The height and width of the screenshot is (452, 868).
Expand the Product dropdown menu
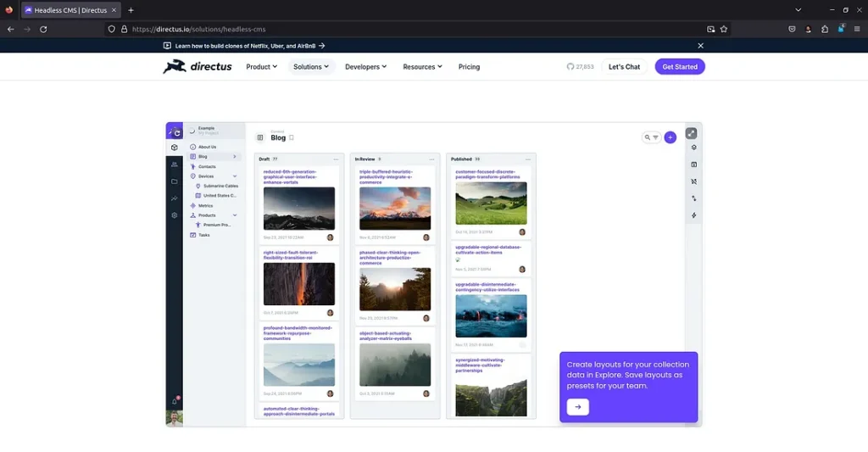[261, 67]
